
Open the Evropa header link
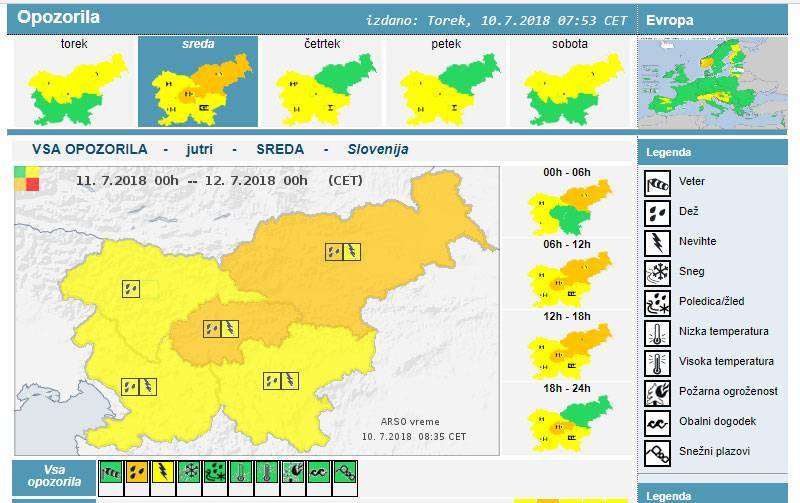click(670, 20)
